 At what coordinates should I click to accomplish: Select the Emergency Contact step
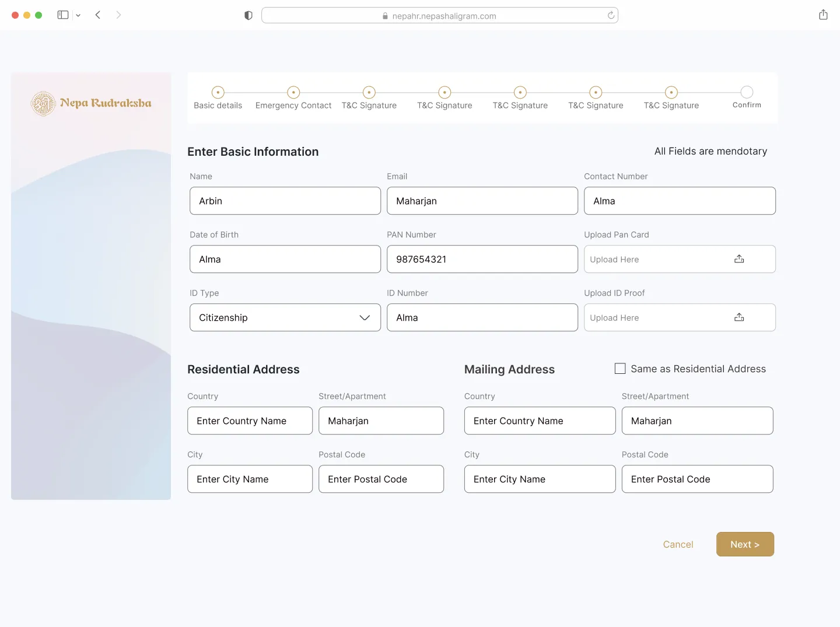(x=293, y=92)
